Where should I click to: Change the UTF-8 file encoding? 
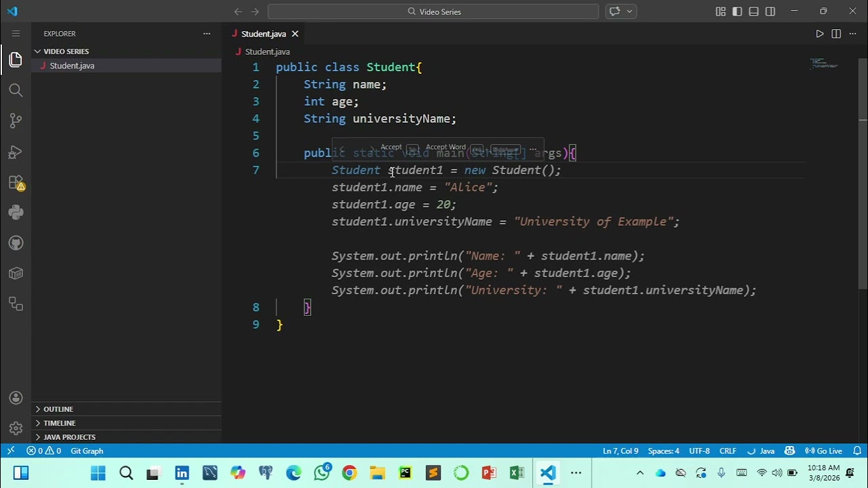tap(699, 451)
